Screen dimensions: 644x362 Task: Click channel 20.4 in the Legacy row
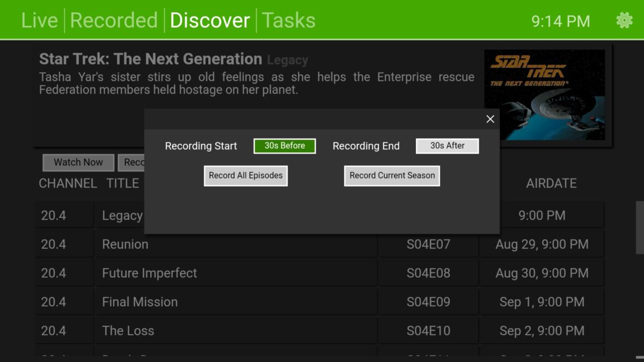click(x=54, y=216)
